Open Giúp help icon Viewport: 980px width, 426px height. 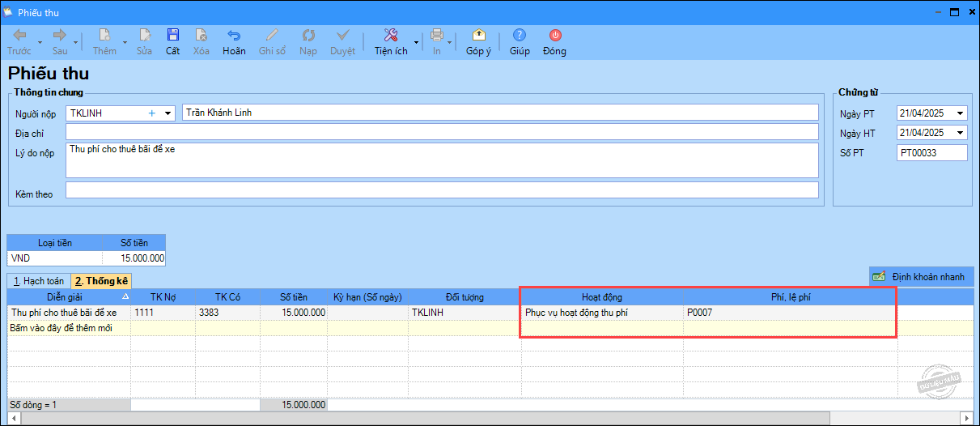(520, 36)
